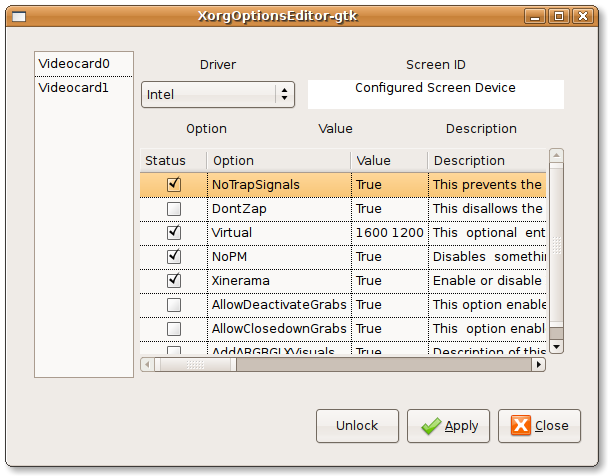608x476 pixels.
Task: Uncheck the NoTrapSignals option checkbox
Action: coord(174,184)
